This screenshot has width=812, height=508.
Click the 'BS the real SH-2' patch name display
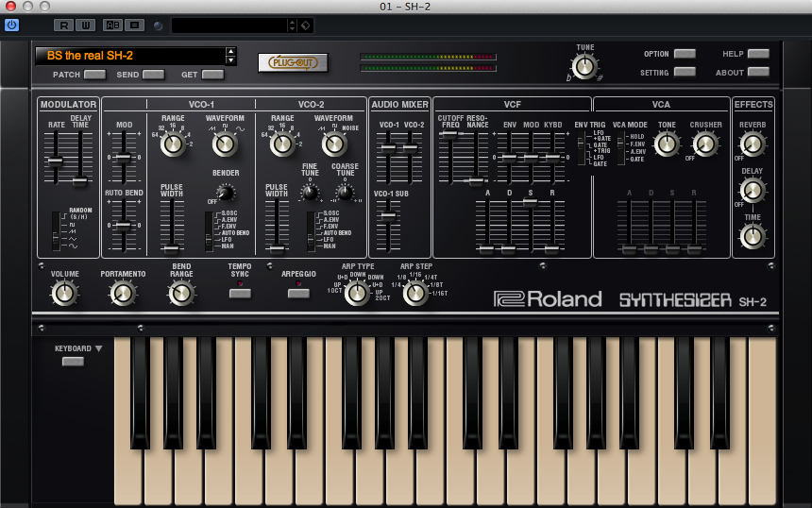tap(130, 56)
